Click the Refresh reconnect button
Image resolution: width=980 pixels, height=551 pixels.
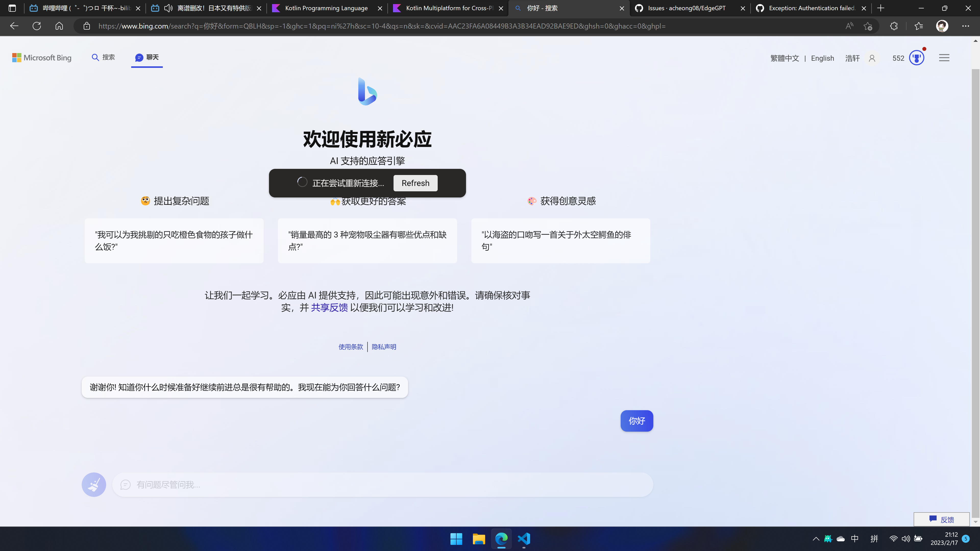pyautogui.click(x=415, y=183)
